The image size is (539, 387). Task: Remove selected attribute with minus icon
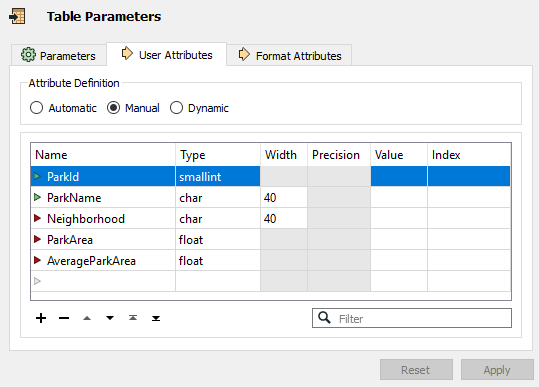[64, 318]
